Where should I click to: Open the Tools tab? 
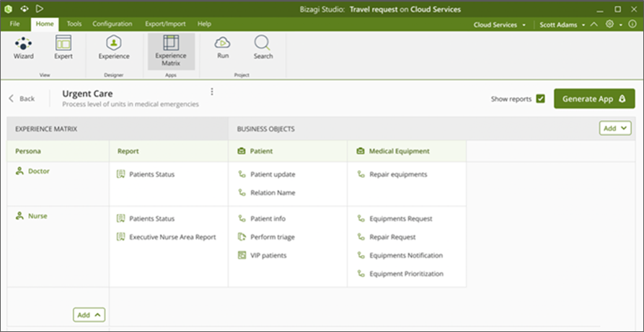(74, 24)
